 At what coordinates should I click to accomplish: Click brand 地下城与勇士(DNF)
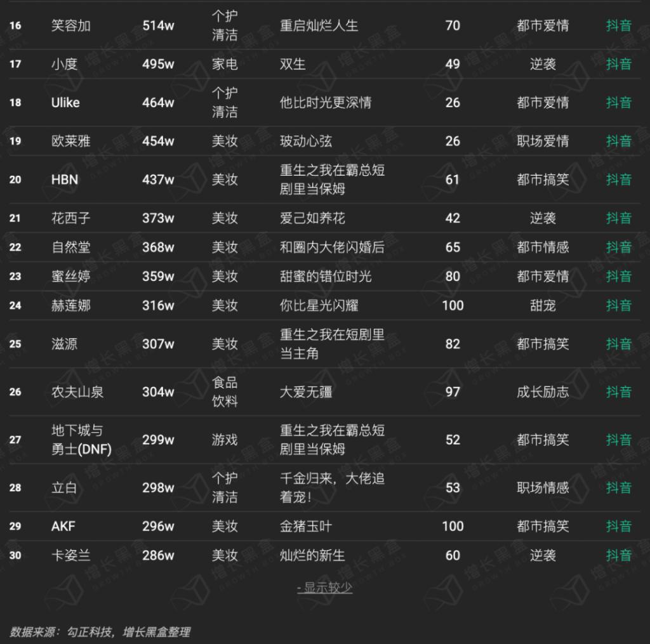point(82,440)
